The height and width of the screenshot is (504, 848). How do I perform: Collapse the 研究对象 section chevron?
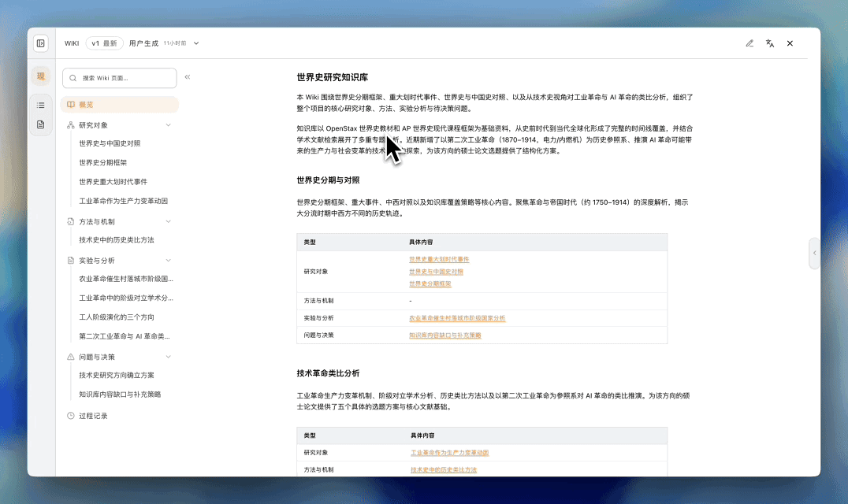[x=168, y=125]
